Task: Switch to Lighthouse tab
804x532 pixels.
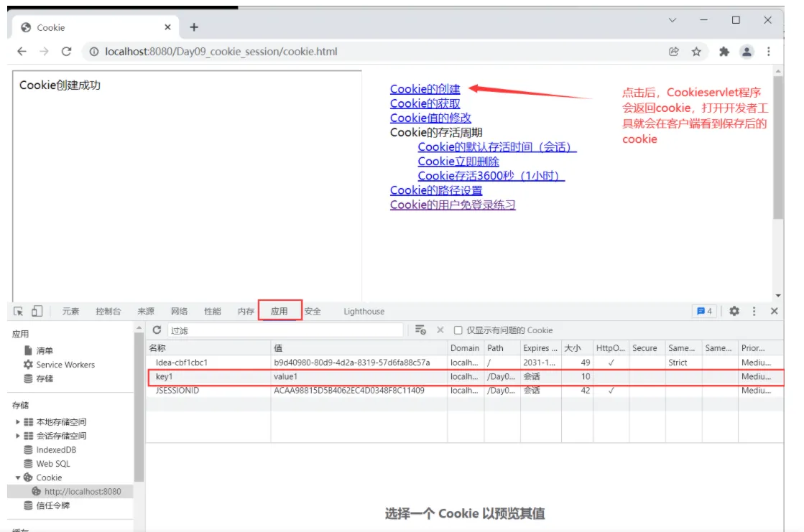Action: (364, 311)
